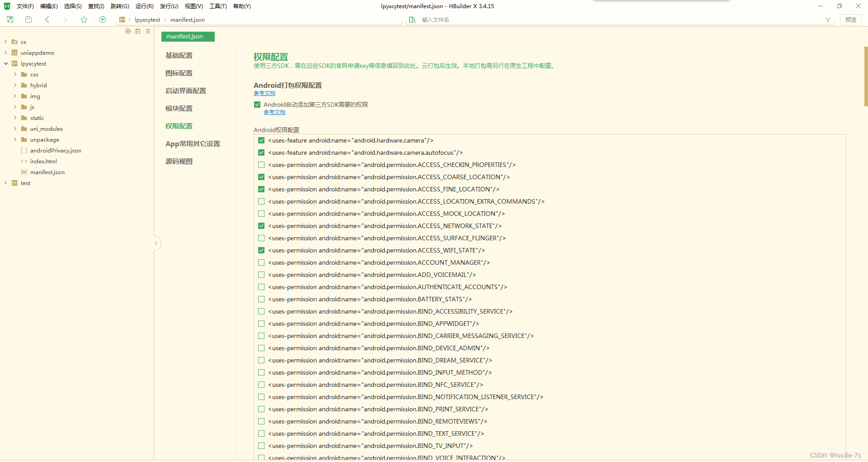868x462 pixels.
Task: Run the project via the play icon
Action: pyautogui.click(x=103, y=19)
